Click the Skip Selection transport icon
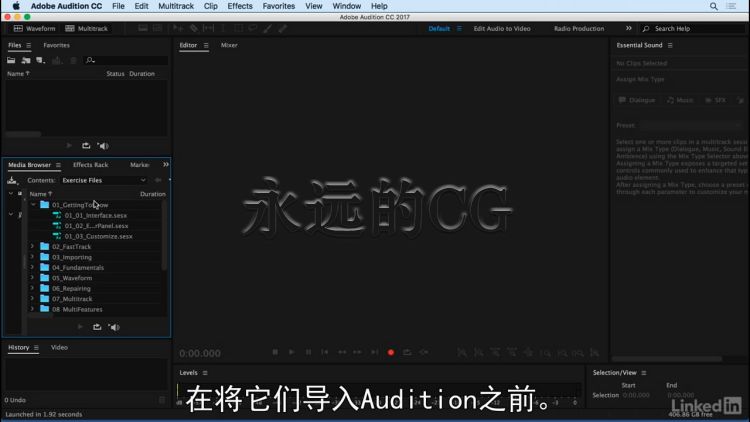 pyautogui.click(x=424, y=352)
